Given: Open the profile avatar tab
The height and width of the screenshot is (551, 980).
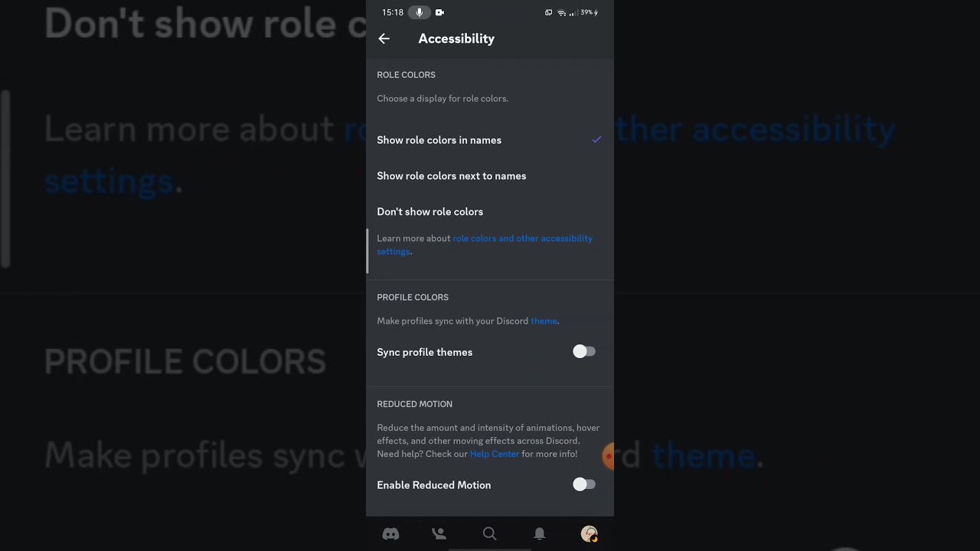Looking at the screenshot, I should 589,534.
